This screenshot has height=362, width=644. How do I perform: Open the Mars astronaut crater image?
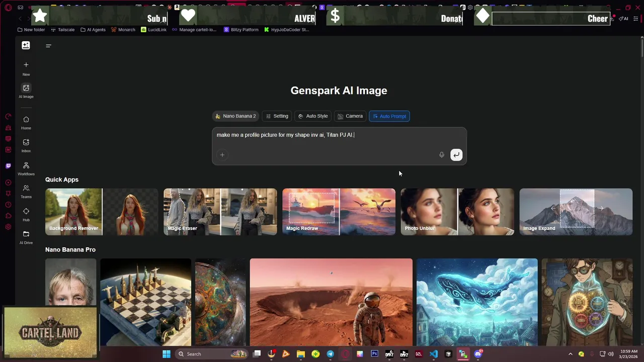(x=331, y=302)
